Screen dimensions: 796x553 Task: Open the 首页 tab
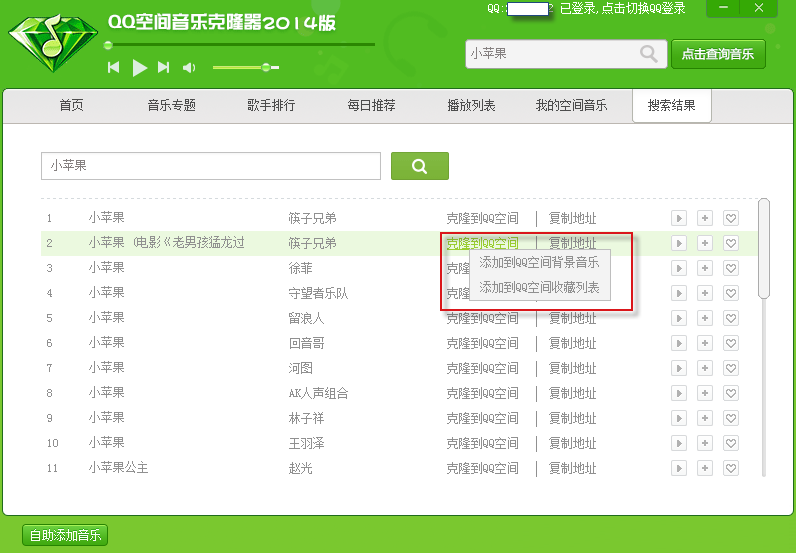[x=72, y=106]
